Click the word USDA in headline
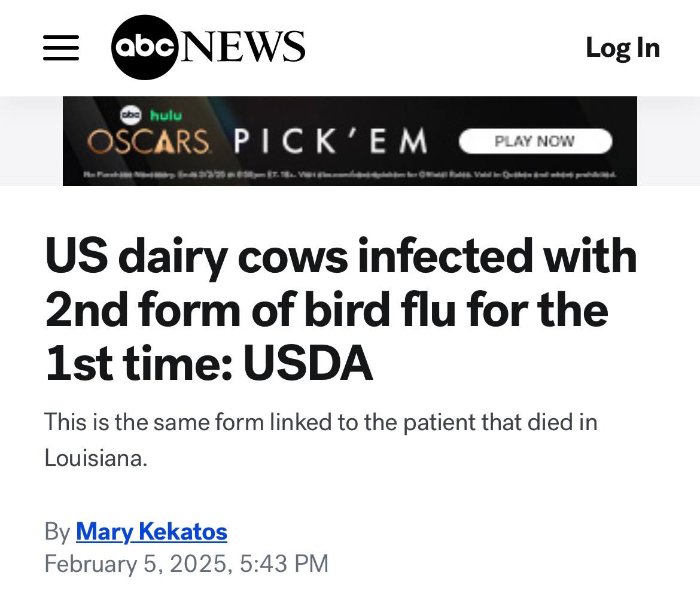 [308, 363]
